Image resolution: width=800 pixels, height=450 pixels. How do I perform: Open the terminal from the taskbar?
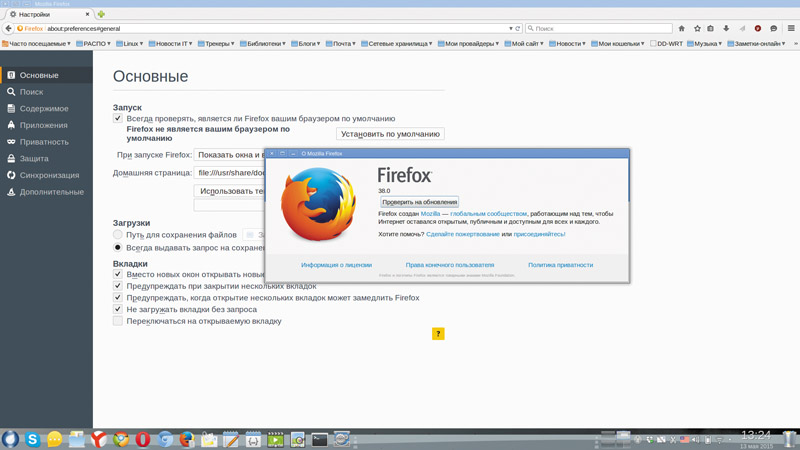tap(319, 439)
